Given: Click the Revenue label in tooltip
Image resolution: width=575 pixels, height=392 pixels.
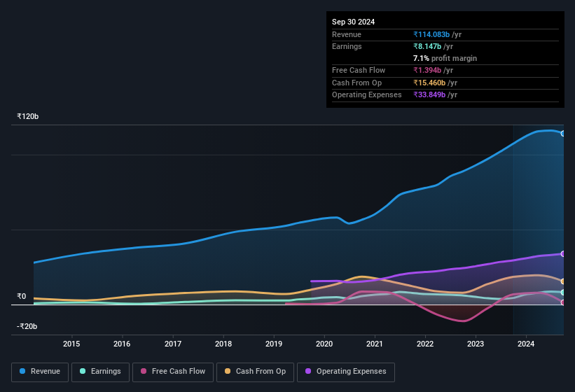Looking at the screenshot, I should [x=347, y=34].
